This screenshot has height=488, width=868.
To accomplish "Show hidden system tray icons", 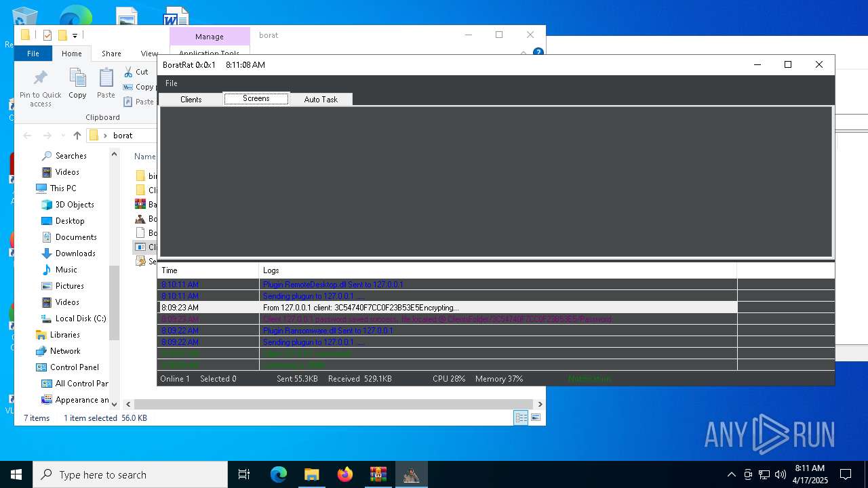I will pos(731,474).
